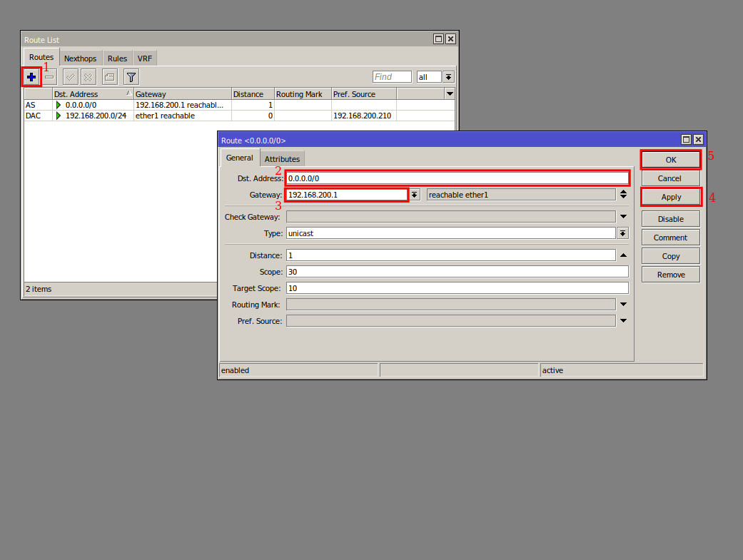Switch to the Attributes tab
This screenshot has width=743, height=560.
(283, 158)
